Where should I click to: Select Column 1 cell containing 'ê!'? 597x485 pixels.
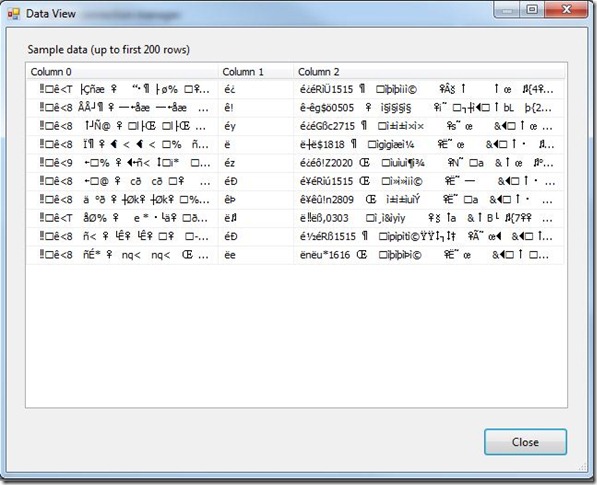click(x=256, y=108)
